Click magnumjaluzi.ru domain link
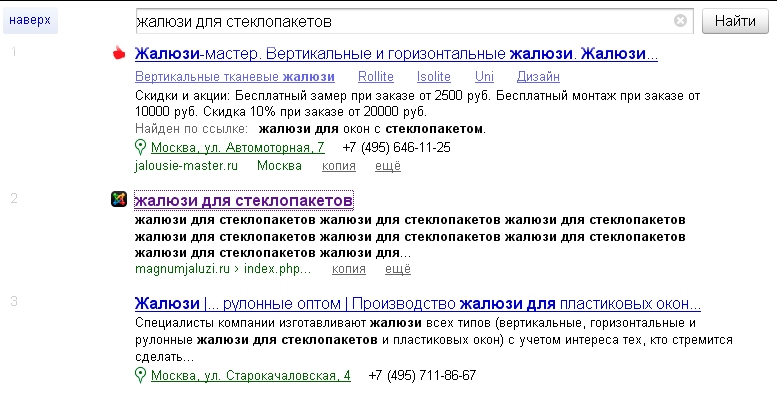 click(182, 269)
